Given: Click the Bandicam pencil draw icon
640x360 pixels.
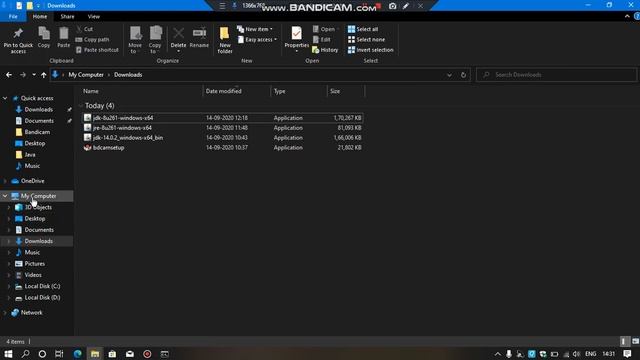Looking at the screenshot, I should [406, 6].
